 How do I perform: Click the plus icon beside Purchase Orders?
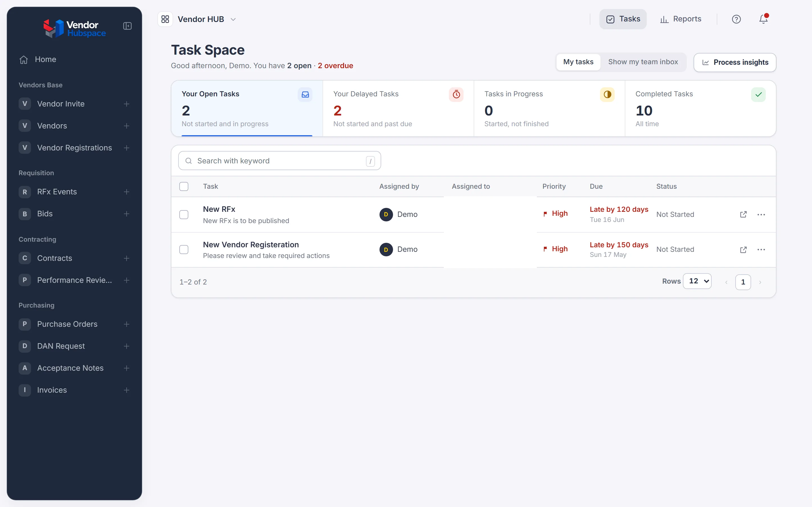[x=127, y=324]
